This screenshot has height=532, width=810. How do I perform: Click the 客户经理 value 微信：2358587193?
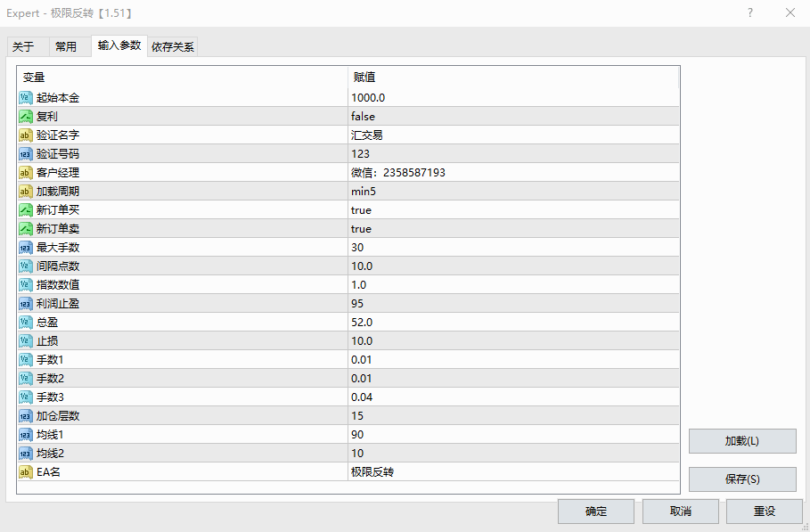click(x=397, y=173)
